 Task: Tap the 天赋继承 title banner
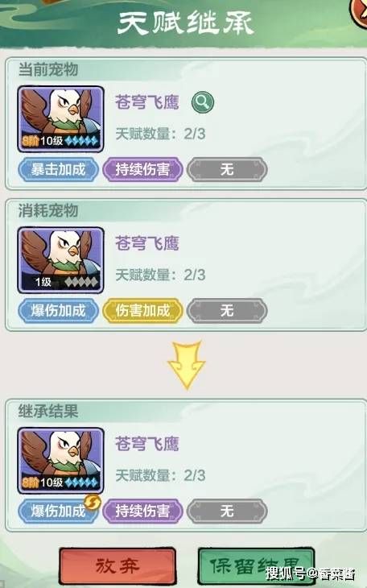pyautogui.click(x=186, y=23)
